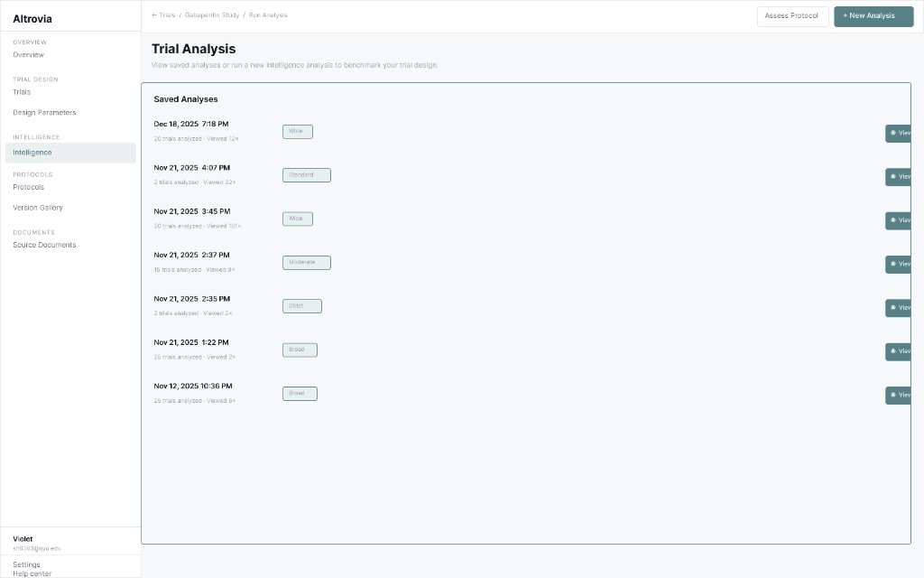
Task: View the Dec 18 analysis via eye button
Action: coord(900,132)
